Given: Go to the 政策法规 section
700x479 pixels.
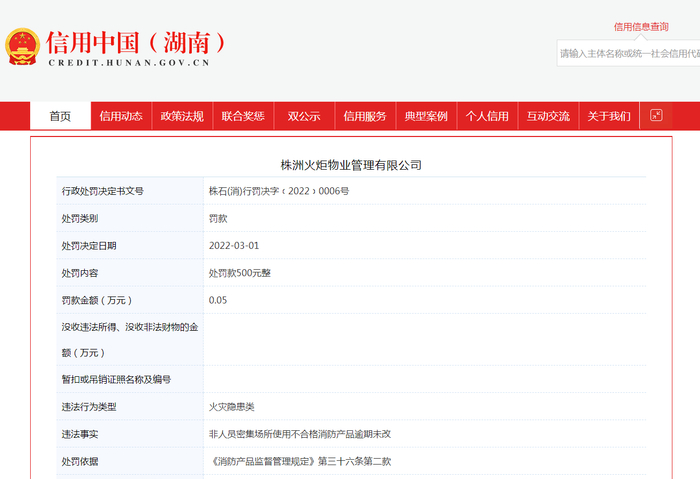Looking at the screenshot, I should (x=182, y=116).
